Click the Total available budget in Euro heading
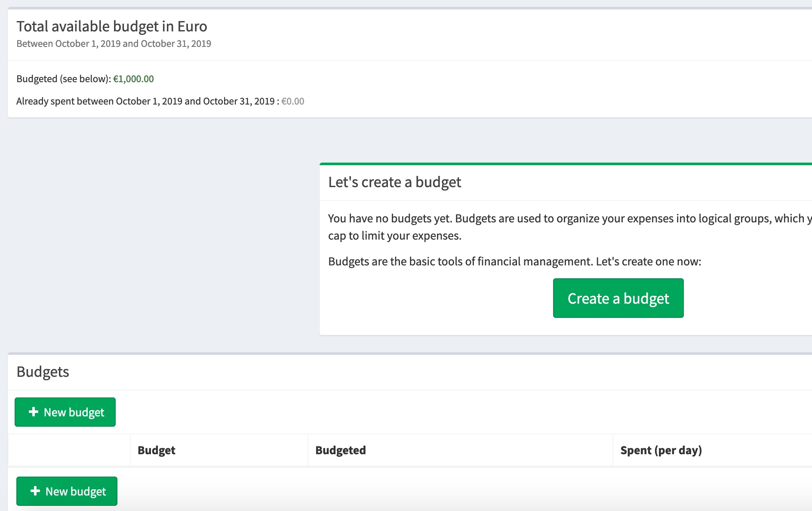Image resolution: width=812 pixels, height=511 pixels. coord(111,26)
